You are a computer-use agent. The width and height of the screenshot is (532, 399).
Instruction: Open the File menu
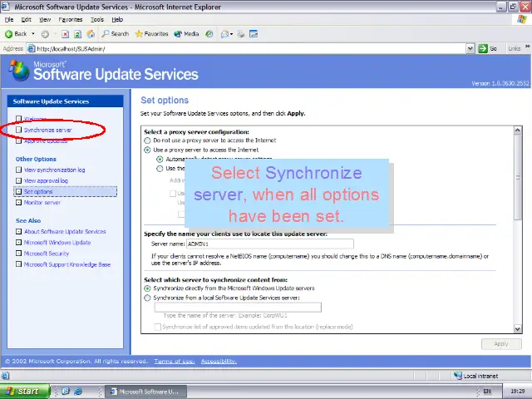[x=9, y=20]
